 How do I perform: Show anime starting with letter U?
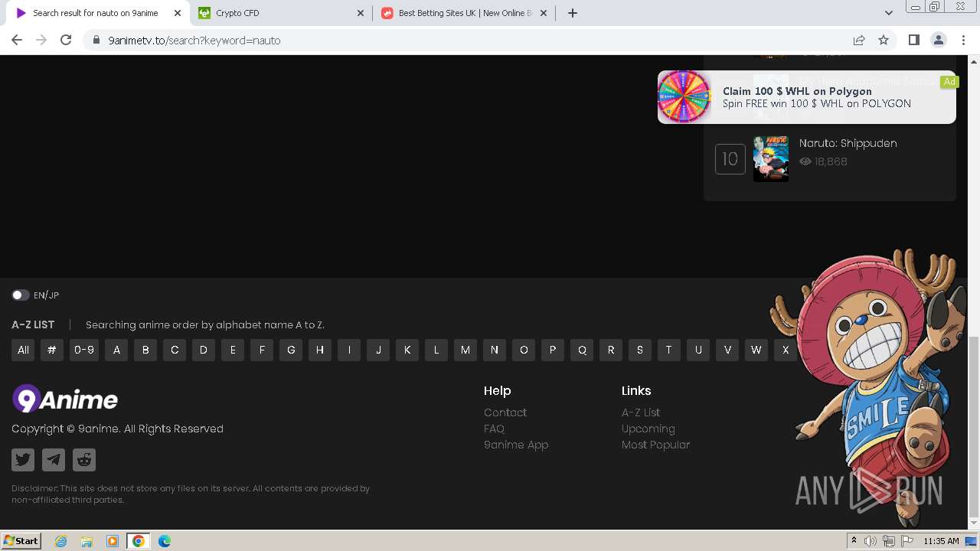[x=698, y=350]
